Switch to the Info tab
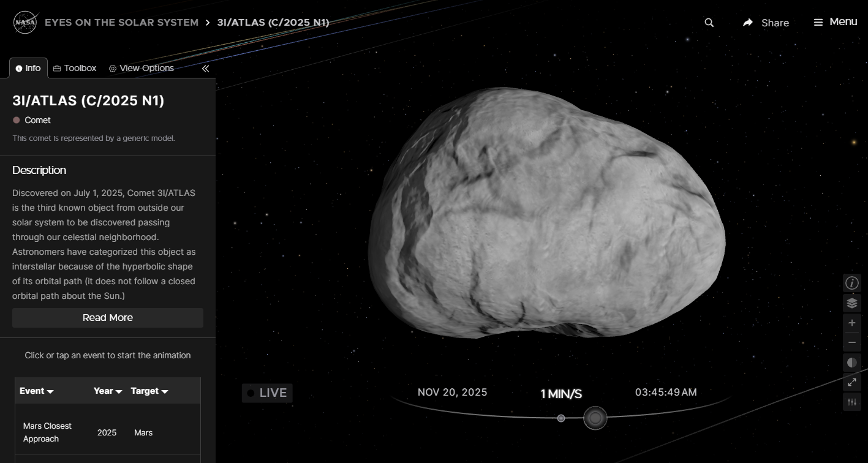The width and height of the screenshot is (868, 463). pos(28,68)
